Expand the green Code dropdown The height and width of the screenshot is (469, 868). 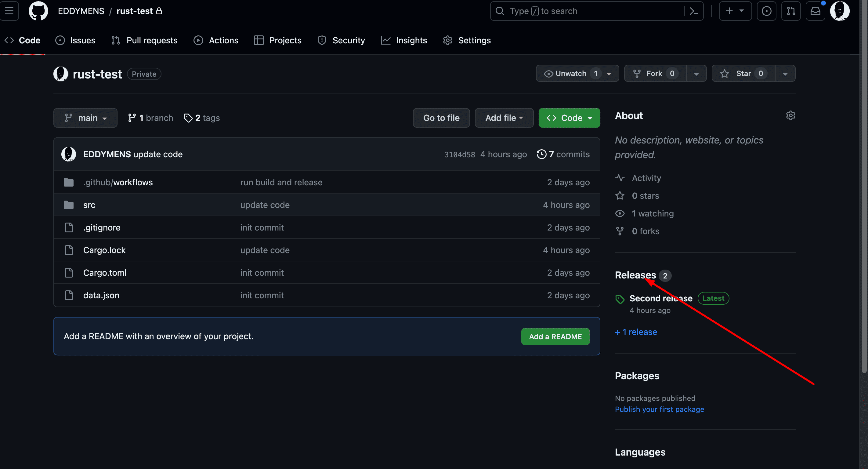click(569, 118)
